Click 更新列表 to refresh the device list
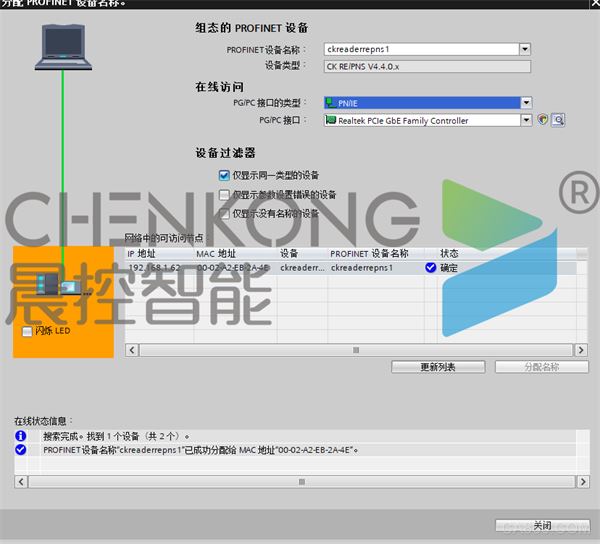The image size is (600, 544). click(x=437, y=367)
